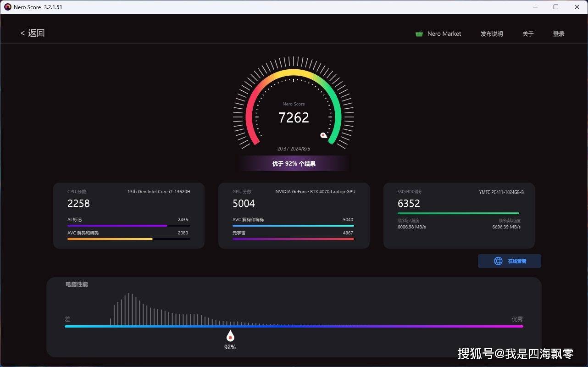Open the 发布说明 release notes
Screen dimensions: 588x367
[492, 34]
